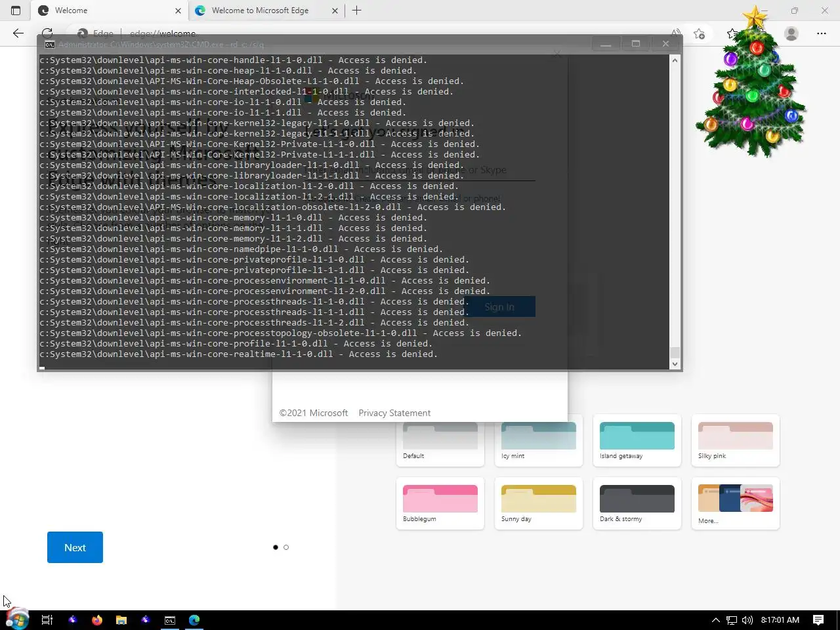
Task: Open Firefox from the taskbar
Action: point(97,619)
